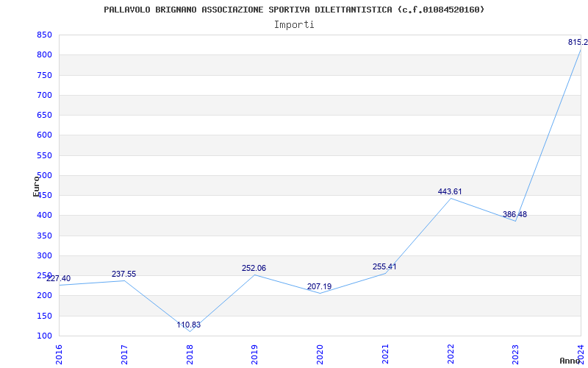
Task: Select the 2022 x-axis year label
Action: (451, 353)
